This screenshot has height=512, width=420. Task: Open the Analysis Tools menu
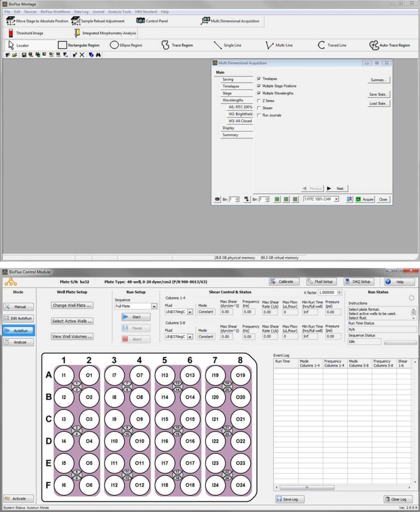point(119,12)
